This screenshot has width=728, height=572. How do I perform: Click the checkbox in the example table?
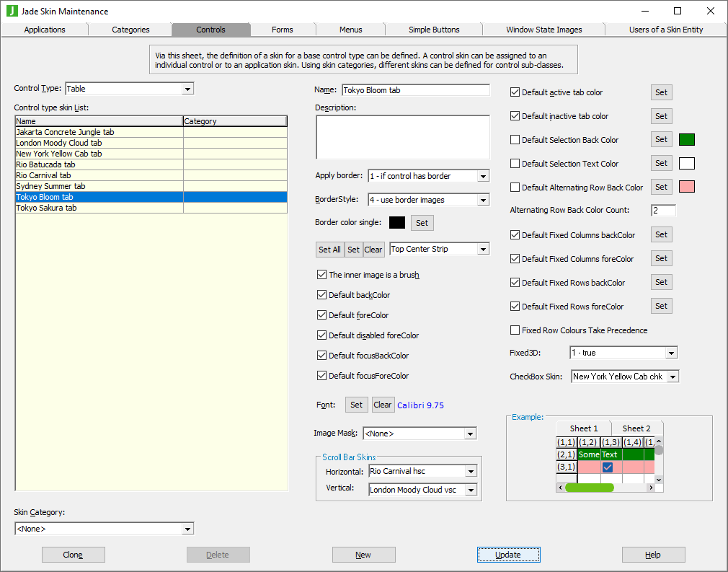point(608,467)
